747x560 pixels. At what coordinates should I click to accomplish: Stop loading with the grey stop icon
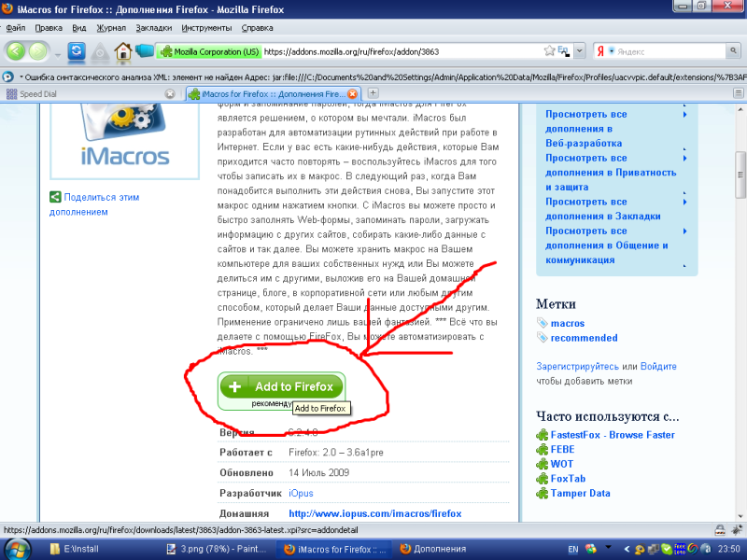tap(100, 51)
